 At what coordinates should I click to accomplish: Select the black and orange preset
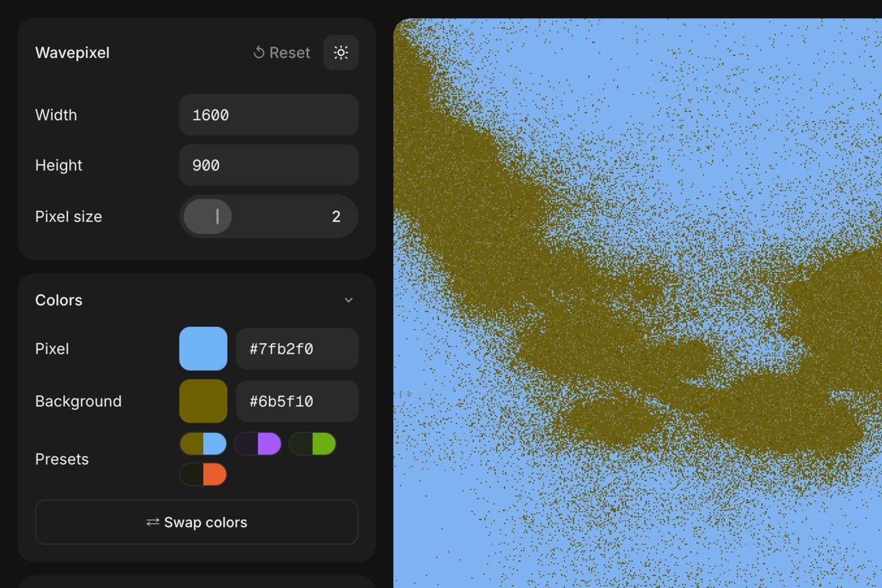pyautogui.click(x=204, y=474)
